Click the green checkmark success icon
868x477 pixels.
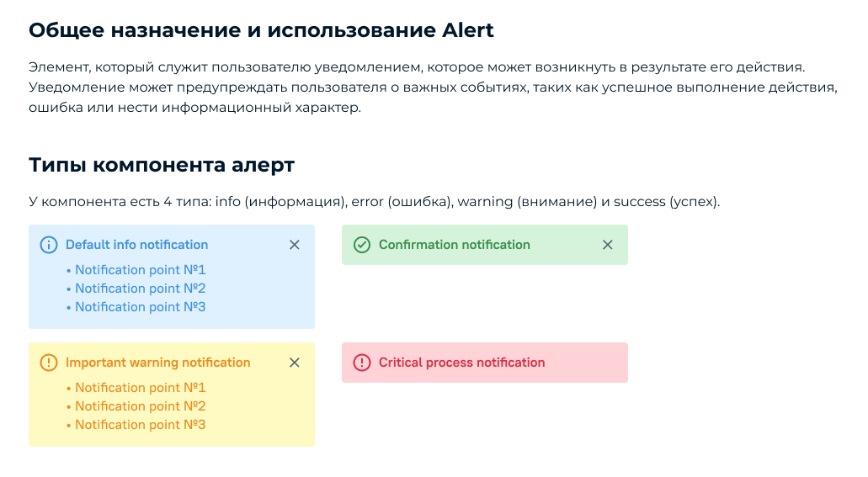(362, 245)
